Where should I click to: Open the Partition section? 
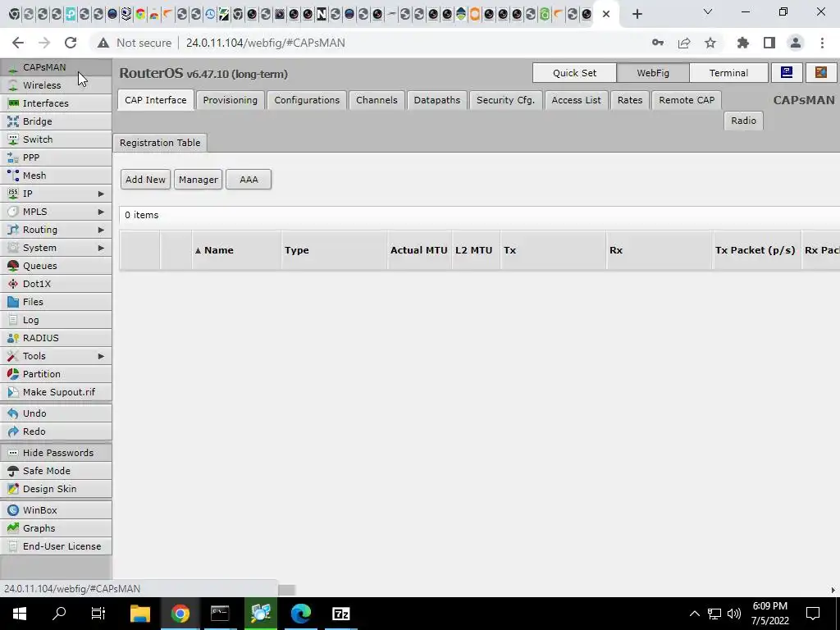[56, 374]
